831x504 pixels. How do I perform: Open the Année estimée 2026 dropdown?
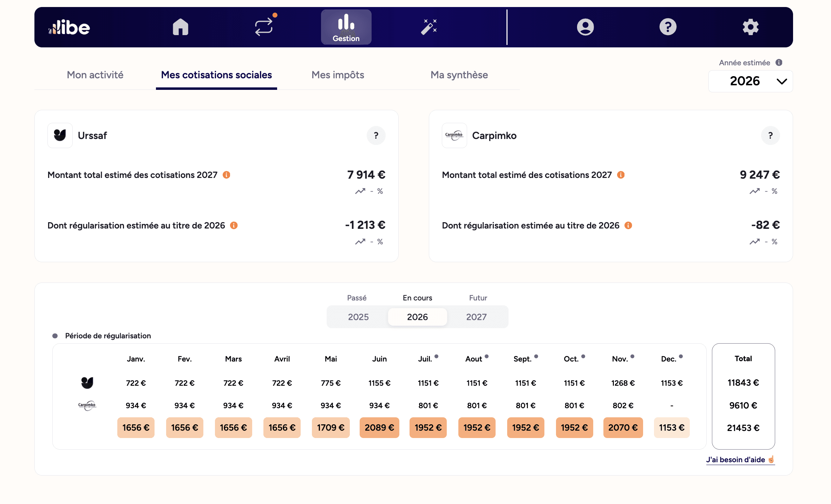coord(751,81)
